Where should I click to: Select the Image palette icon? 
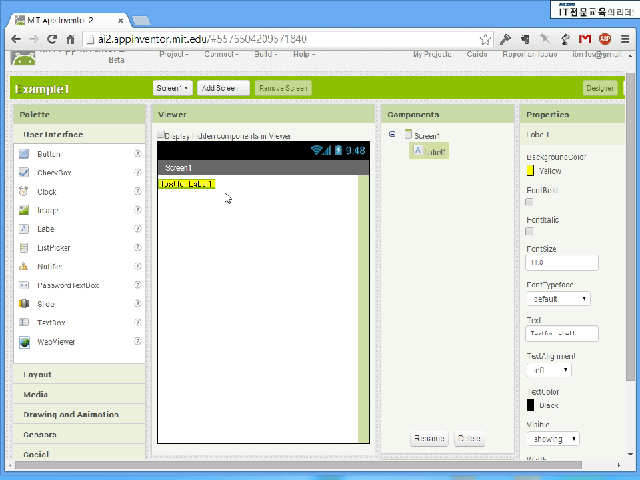(24, 210)
